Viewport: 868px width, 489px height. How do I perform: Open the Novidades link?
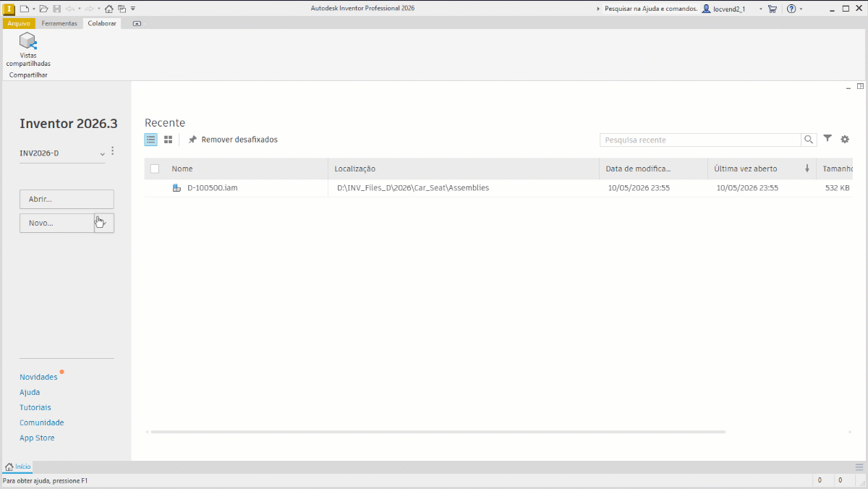coord(38,377)
